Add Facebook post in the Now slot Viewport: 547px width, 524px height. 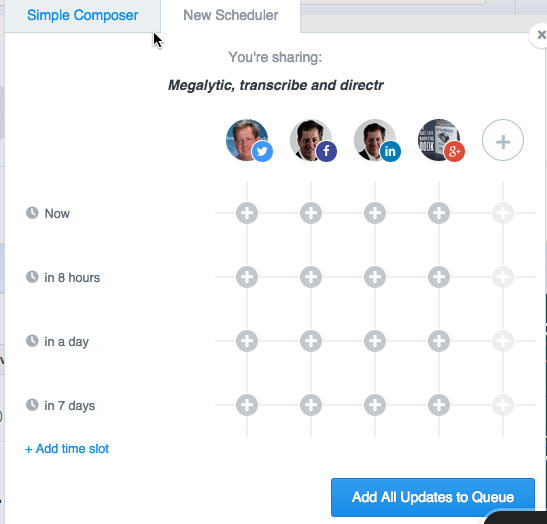tap(311, 213)
